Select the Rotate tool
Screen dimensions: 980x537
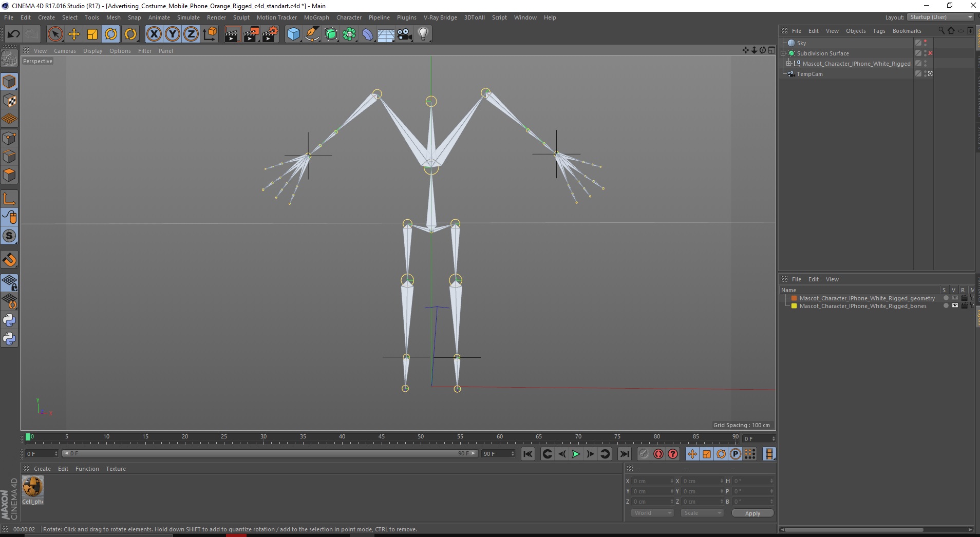tap(111, 34)
